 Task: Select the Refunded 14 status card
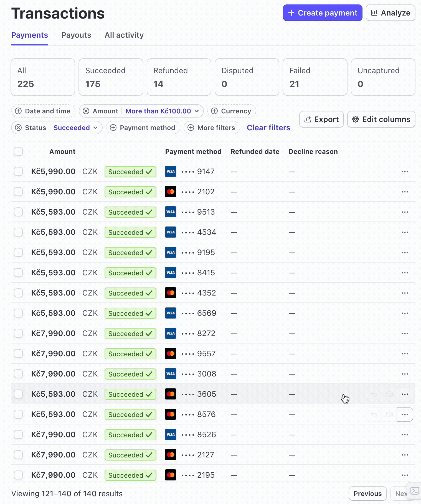click(179, 77)
